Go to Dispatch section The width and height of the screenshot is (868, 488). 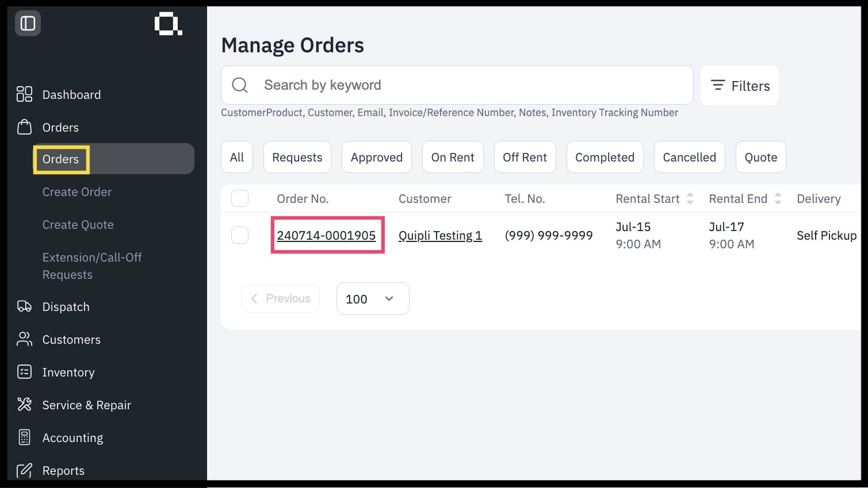66,306
